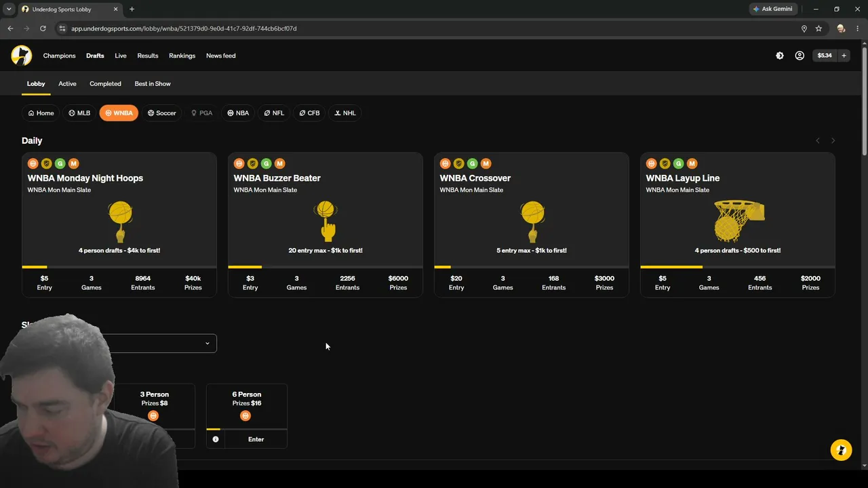The height and width of the screenshot is (488, 868).
Task: Select the NHL sport filter
Action: pyautogui.click(x=344, y=113)
